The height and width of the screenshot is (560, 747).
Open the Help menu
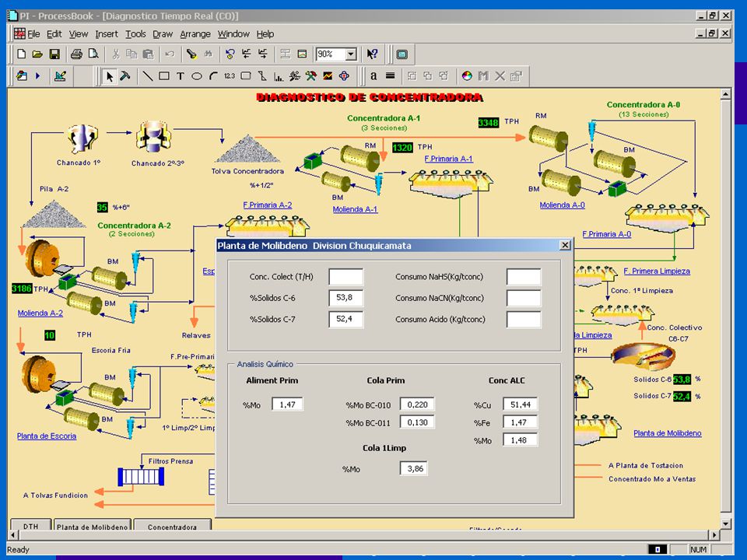pos(265,34)
